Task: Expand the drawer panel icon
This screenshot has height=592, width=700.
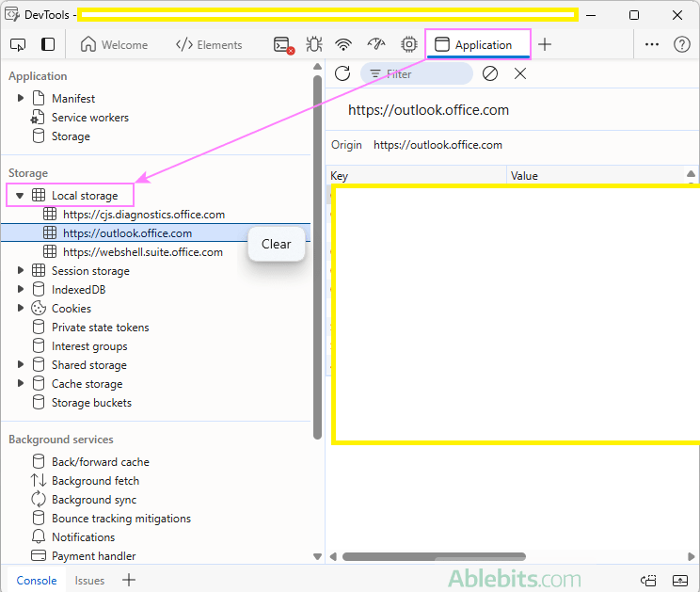Action: (x=680, y=580)
